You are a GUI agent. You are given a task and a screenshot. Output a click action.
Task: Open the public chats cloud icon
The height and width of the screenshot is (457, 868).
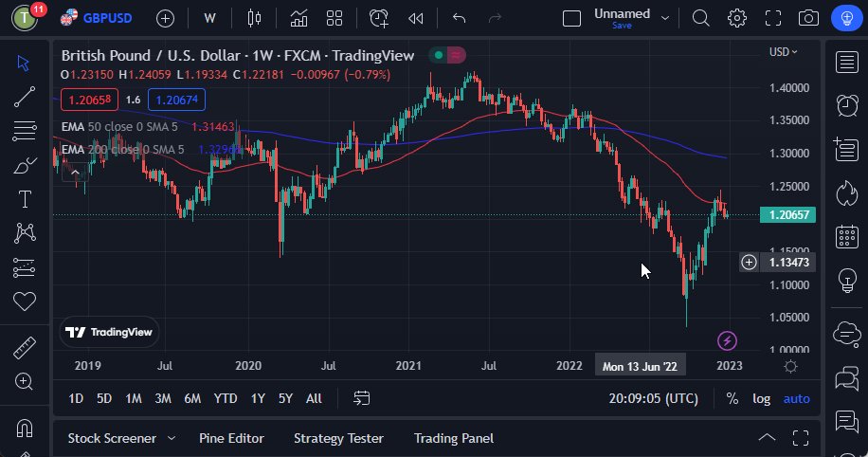pos(846,334)
